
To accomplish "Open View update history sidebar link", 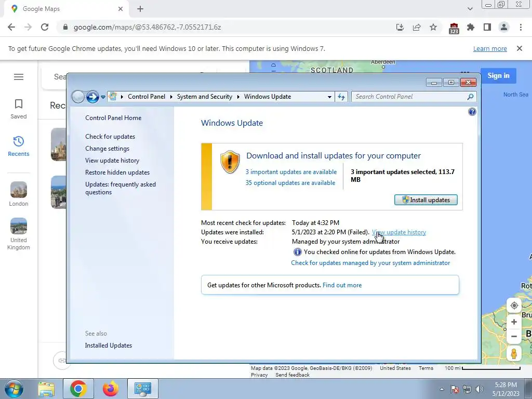I will (x=112, y=160).
